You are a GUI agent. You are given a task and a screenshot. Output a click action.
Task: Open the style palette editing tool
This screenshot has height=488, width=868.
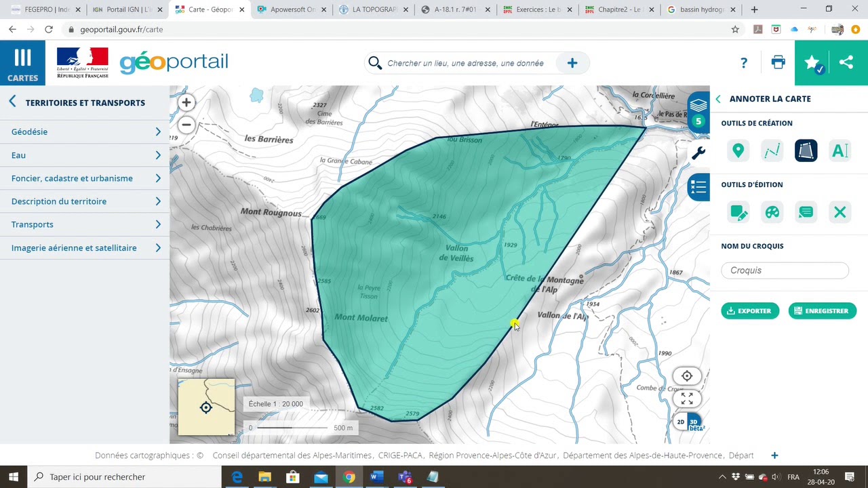pyautogui.click(x=772, y=212)
